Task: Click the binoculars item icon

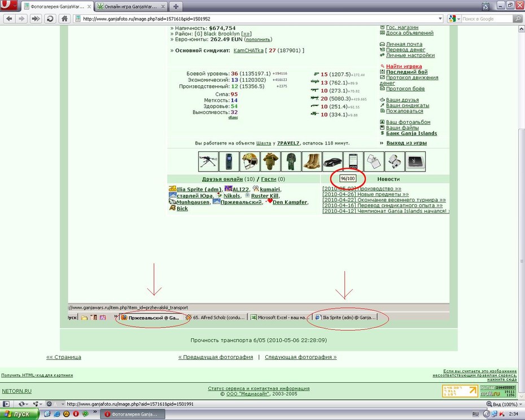Action: point(395,161)
